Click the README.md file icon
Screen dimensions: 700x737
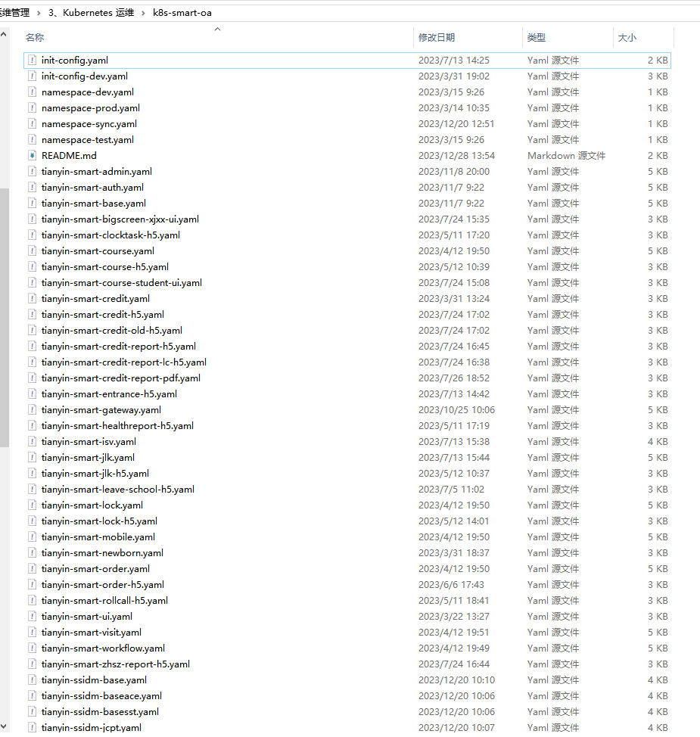pyautogui.click(x=33, y=155)
